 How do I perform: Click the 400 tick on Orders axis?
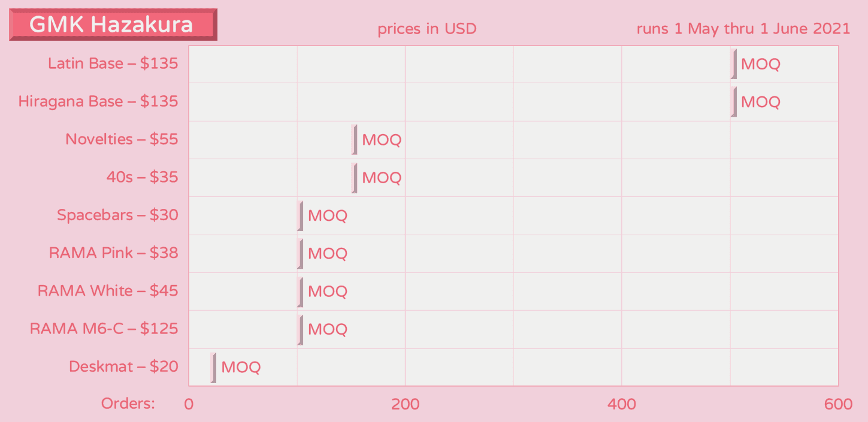pyautogui.click(x=621, y=405)
